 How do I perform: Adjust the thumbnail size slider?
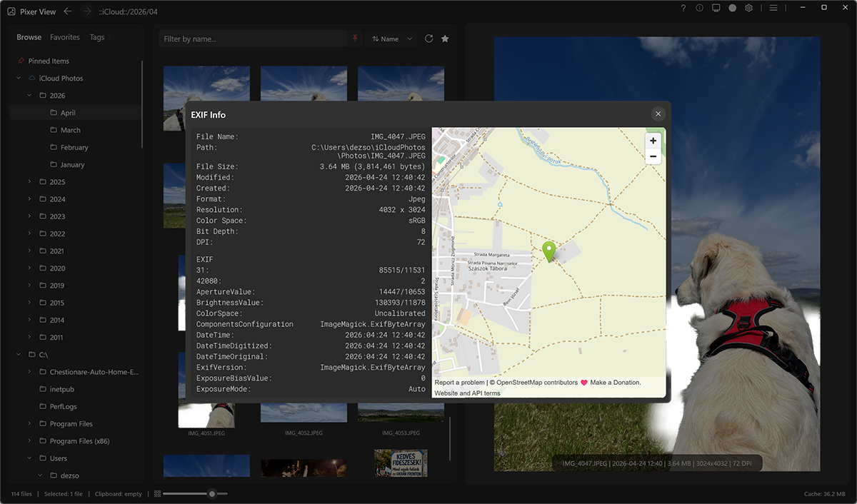211,493
